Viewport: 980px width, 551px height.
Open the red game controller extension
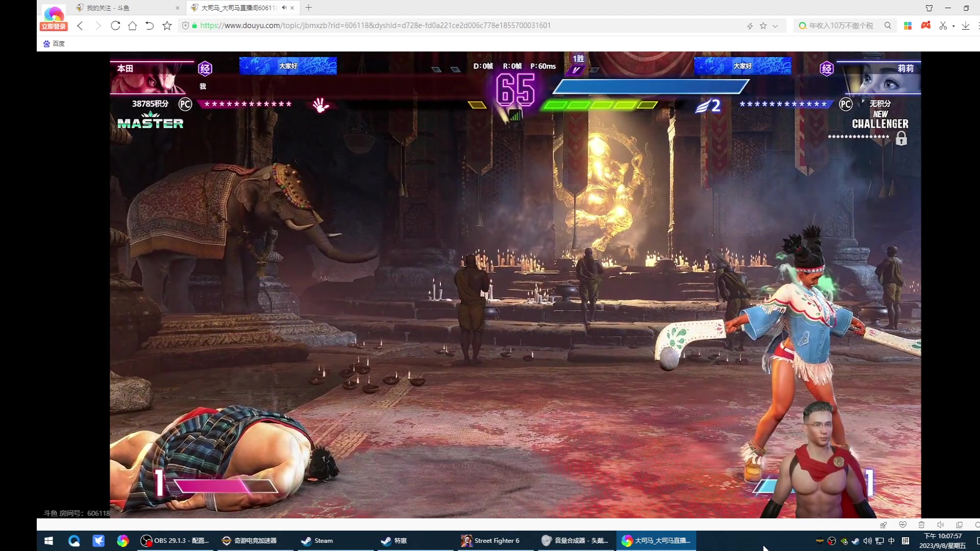(926, 25)
